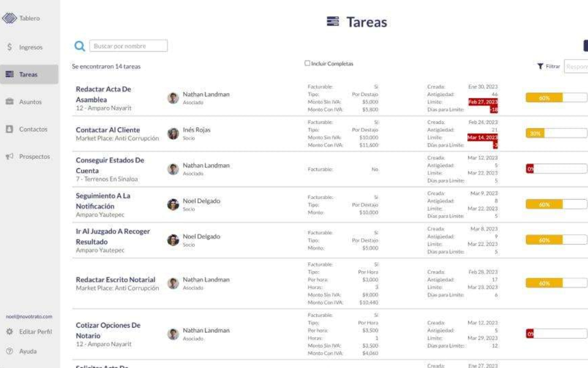Screen dimensions: 588x368
Task: Open the megaphone Prospectos icon
Action: pos(10,156)
